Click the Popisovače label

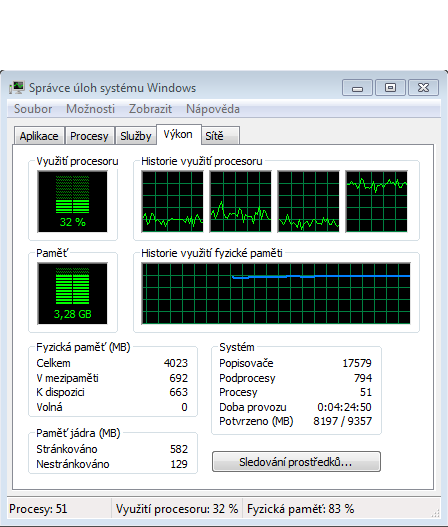tap(246, 363)
